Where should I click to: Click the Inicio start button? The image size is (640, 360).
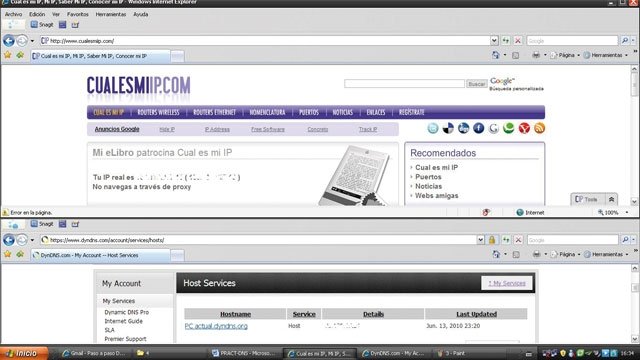coord(24,353)
